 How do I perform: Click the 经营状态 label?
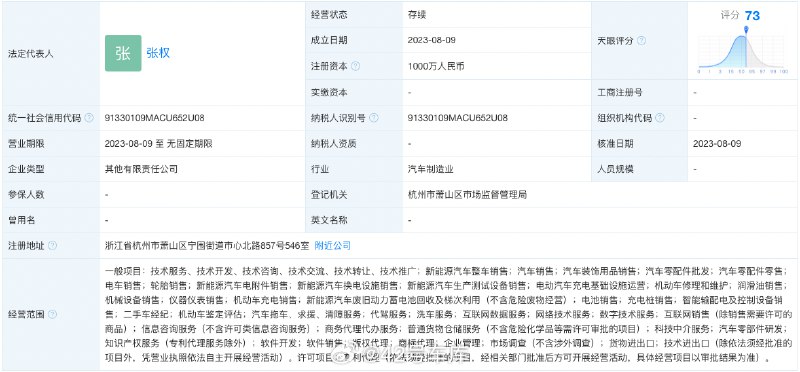tap(329, 15)
